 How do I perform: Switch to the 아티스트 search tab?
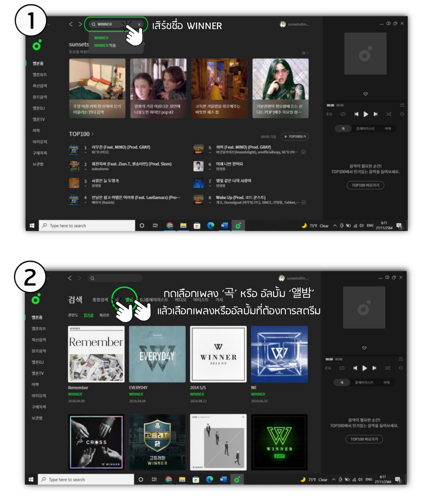pos(201,300)
